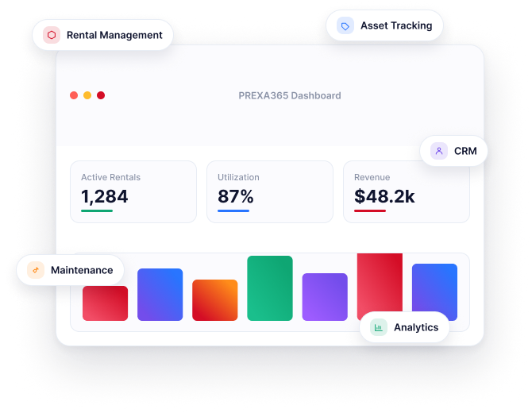Click the Utilization label
The image size is (532, 413).
[x=238, y=177]
